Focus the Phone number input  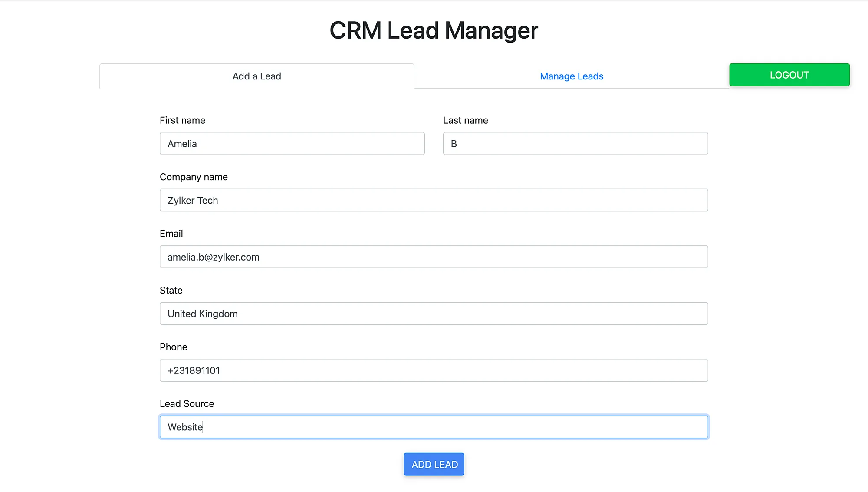434,370
